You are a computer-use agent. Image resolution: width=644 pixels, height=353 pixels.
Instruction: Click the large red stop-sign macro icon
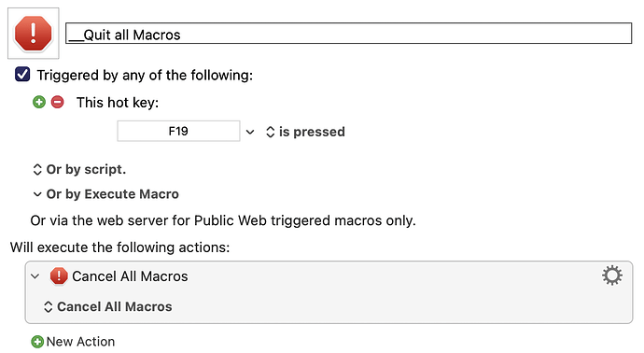click(34, 34)
